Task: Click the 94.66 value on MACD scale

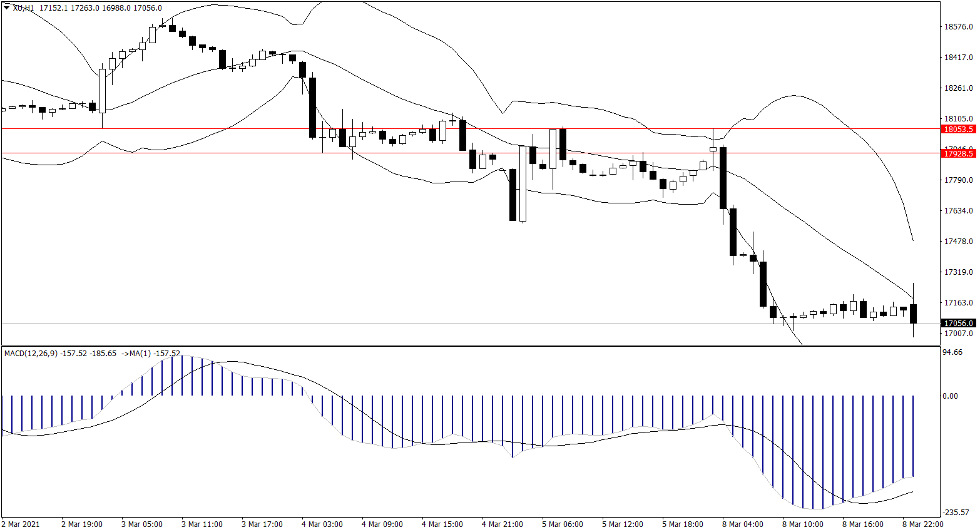Action: point(952,352)
